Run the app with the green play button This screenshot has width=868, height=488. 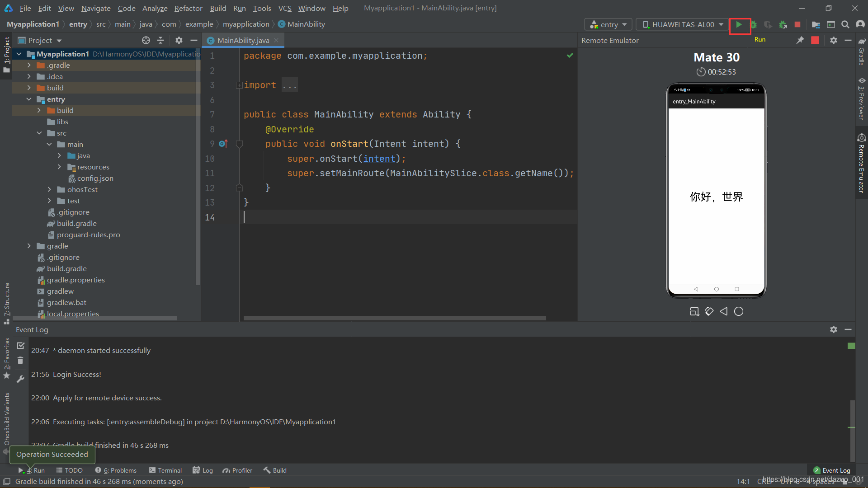point(739,25)
